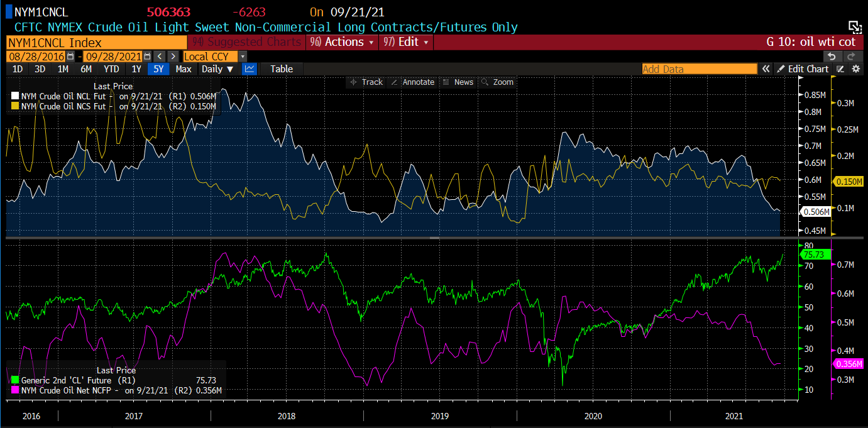Click the notes icon next to Edit Chart
The height and width of the screenshot is (428, 868).
tap(840, 69)
